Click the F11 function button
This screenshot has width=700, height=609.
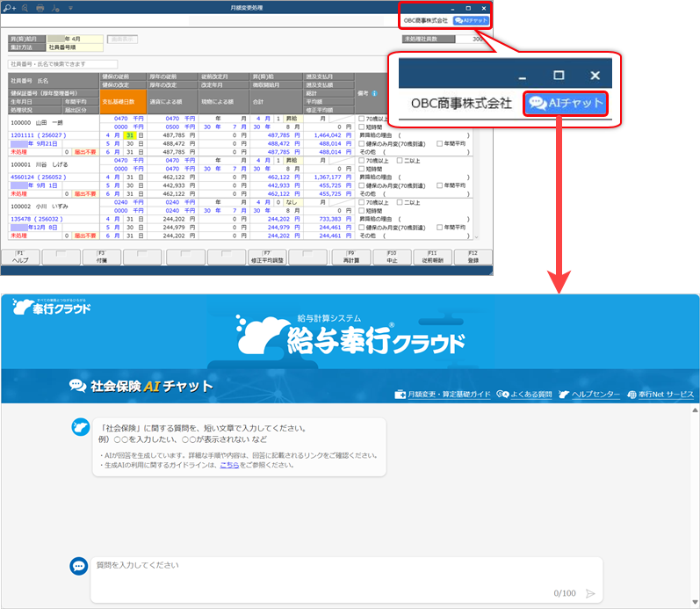coord(433,257)
